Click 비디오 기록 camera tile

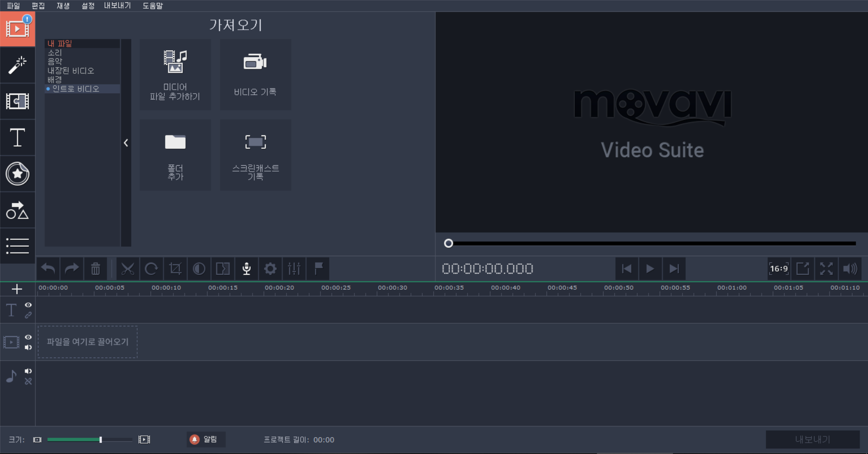(255, 75)
